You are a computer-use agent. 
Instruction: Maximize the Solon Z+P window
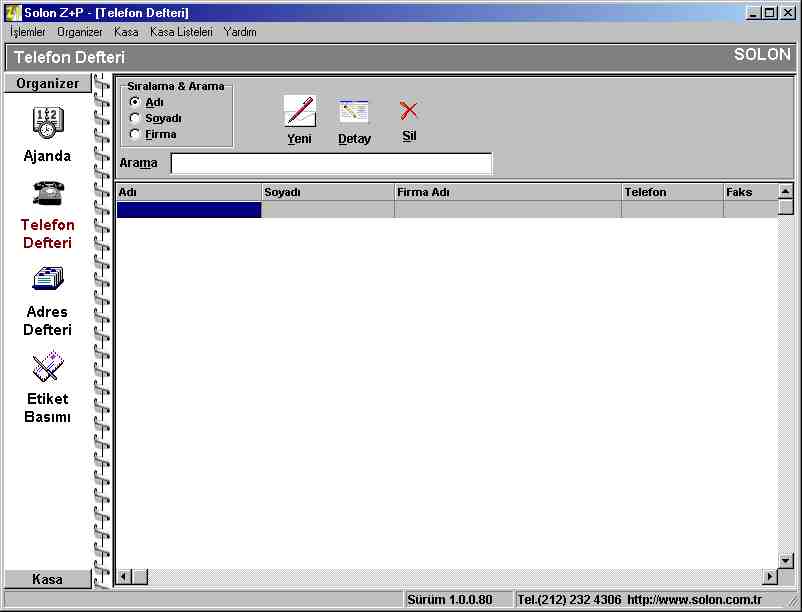tap(769, 13)
